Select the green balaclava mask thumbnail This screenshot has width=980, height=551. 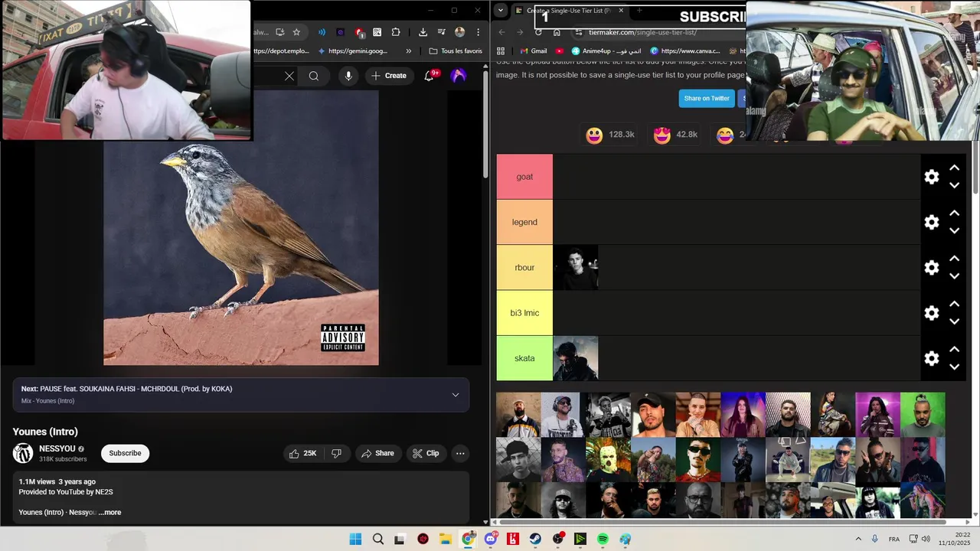(608, 460)
